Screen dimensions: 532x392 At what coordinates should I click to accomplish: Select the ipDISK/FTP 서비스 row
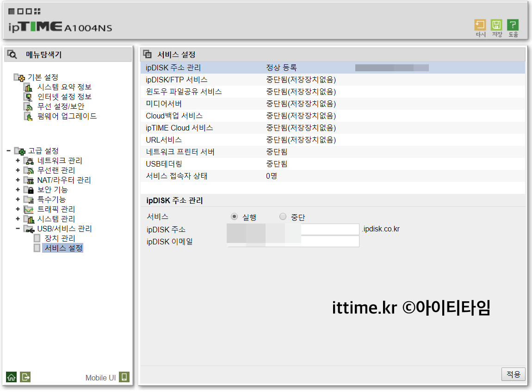point(333,80)
